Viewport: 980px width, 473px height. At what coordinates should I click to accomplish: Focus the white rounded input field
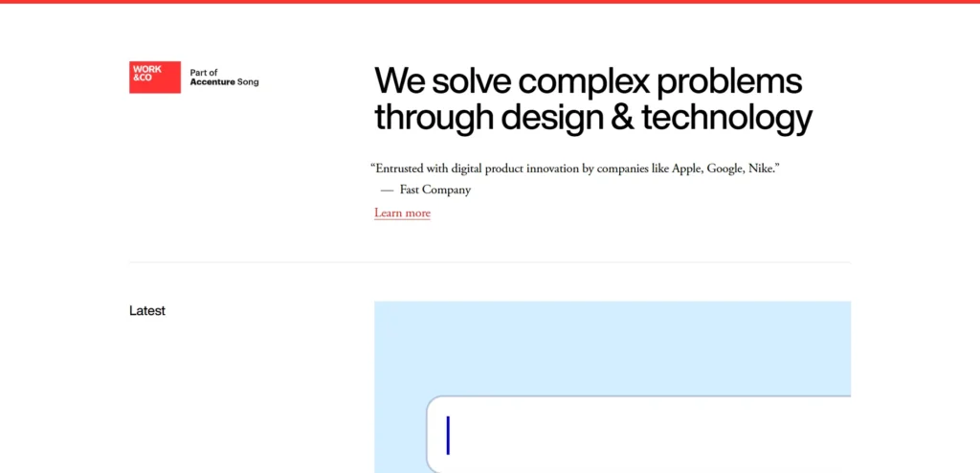pyautogui.click(x=638, y=434)
